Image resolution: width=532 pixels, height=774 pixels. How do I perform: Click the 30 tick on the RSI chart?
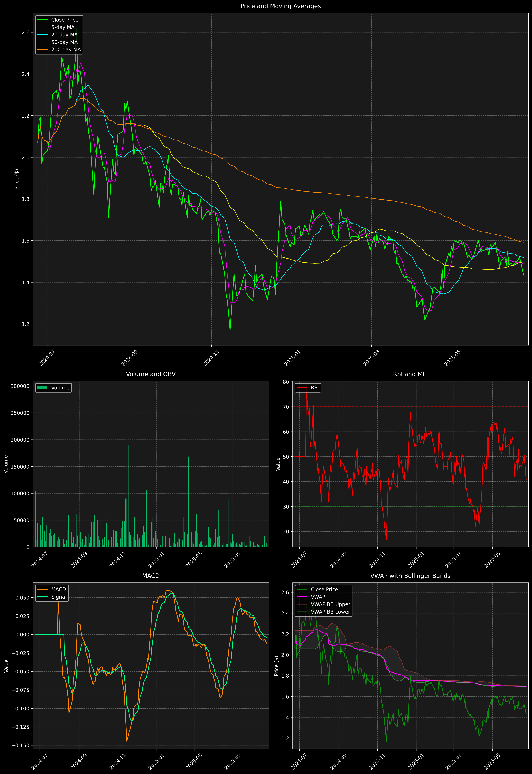point(286,506)
